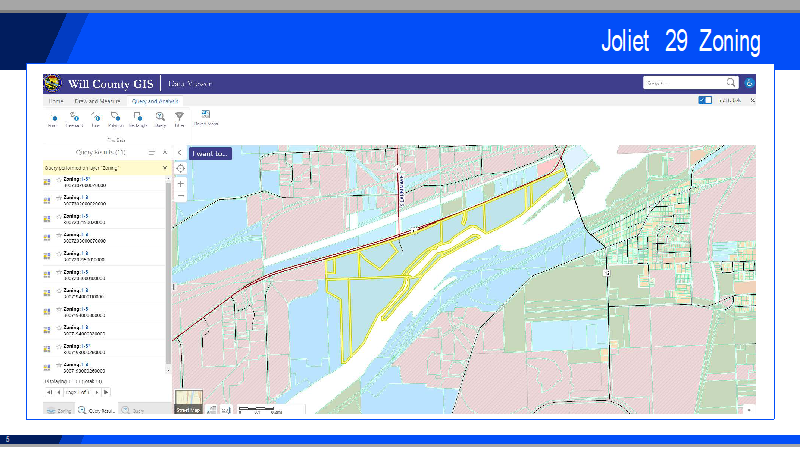Dismiss the yellow query notification banner
The image size is (800, 450).
164,168
